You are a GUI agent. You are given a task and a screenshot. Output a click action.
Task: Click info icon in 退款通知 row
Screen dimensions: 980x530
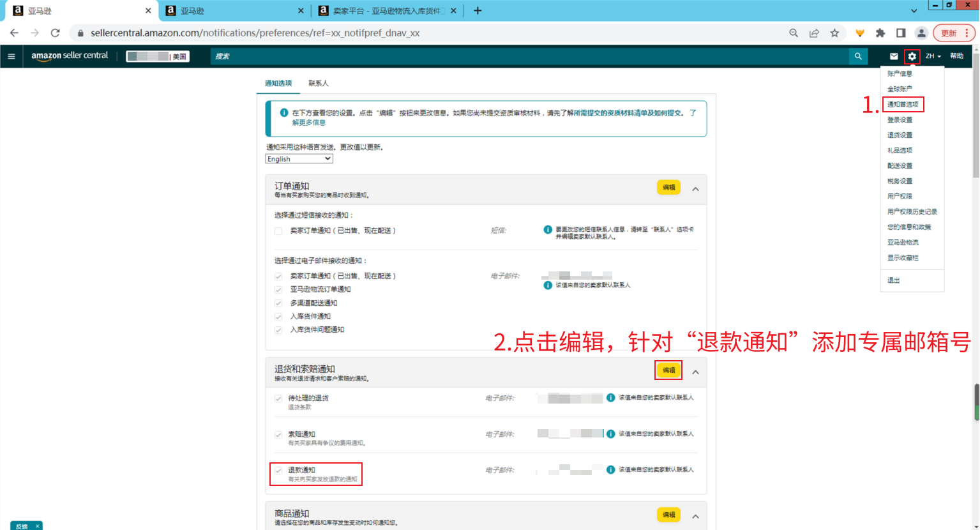tap(610, 470)
